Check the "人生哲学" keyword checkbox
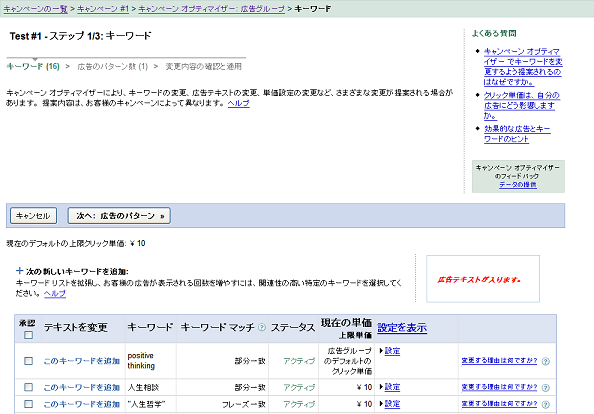Image resolution: width=594 pixels, height=414 pixels. click(x=28, y=404)
